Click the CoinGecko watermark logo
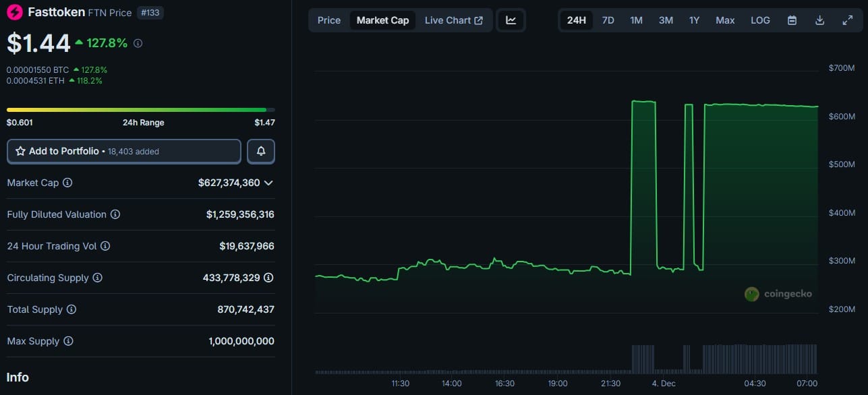Image resolution: width=868 pixels, height=395 pixels. point(751,294)
